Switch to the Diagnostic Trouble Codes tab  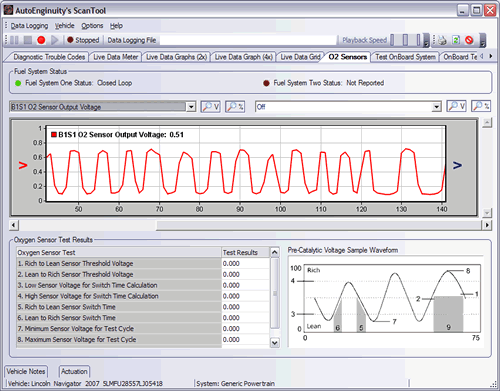click(x=49, y=57)
